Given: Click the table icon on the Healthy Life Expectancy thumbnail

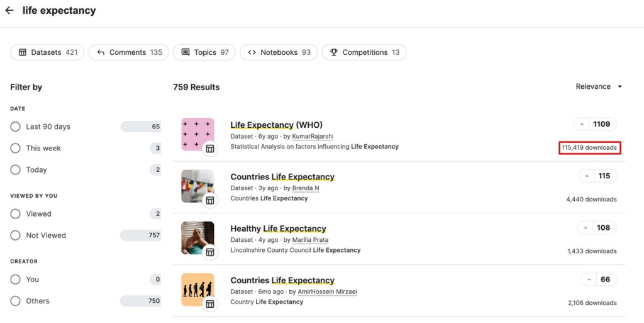Looking at the screenshot, I should pos(210,252).
